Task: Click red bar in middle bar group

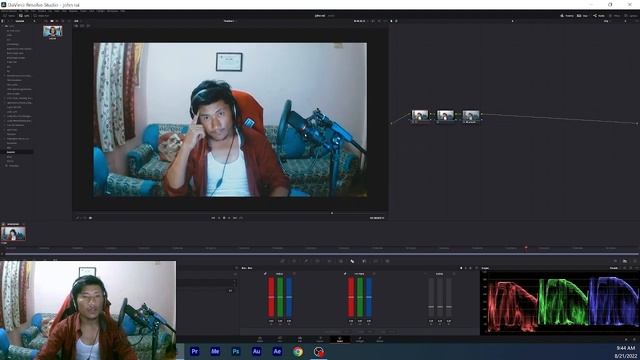Action: click(x=351, y=297)
